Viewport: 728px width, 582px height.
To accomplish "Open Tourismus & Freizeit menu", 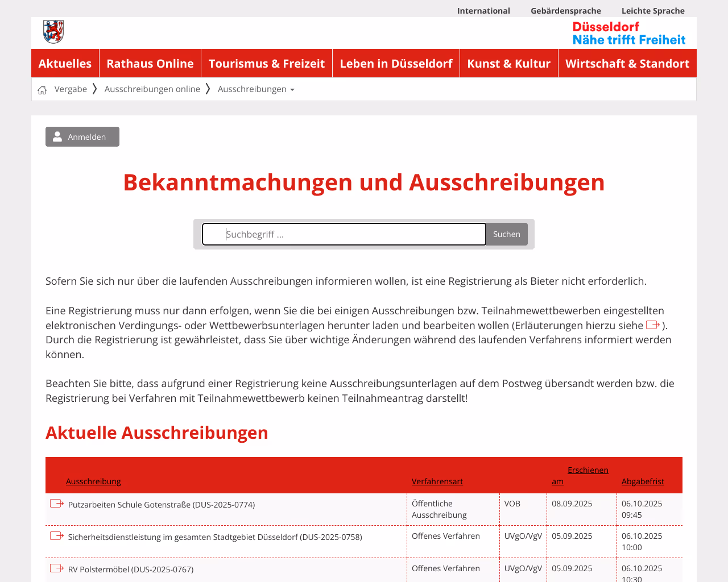I will [x=267, y=63].
